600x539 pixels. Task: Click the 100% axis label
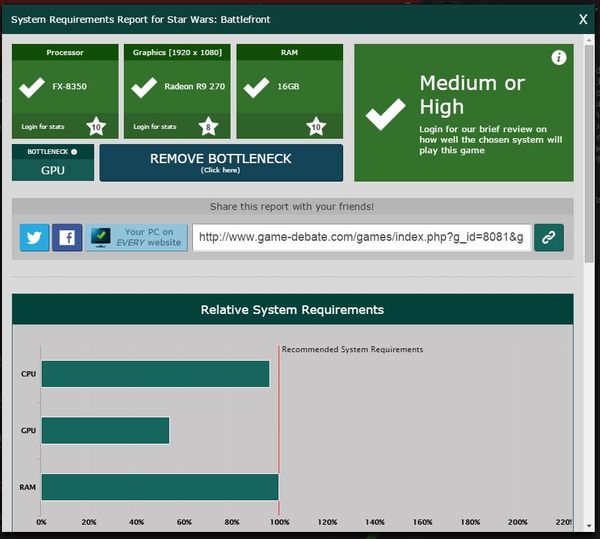280,522
